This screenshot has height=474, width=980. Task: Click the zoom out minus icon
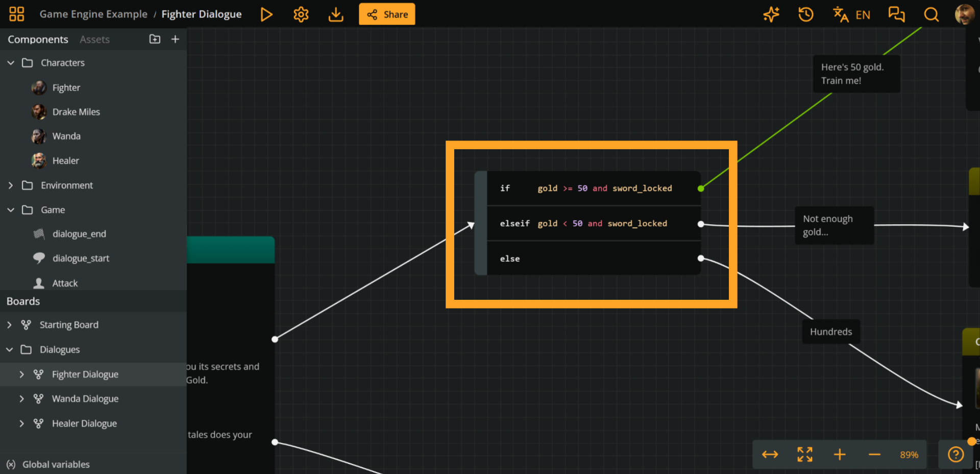(x=874, y=455)
